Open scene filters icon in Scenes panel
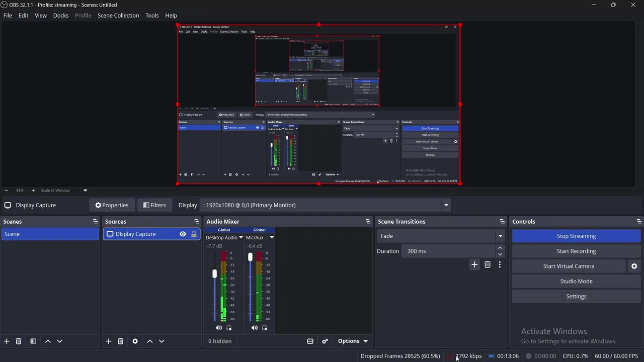This screenshot has height=362, width=644. click(x=33, y=341)
